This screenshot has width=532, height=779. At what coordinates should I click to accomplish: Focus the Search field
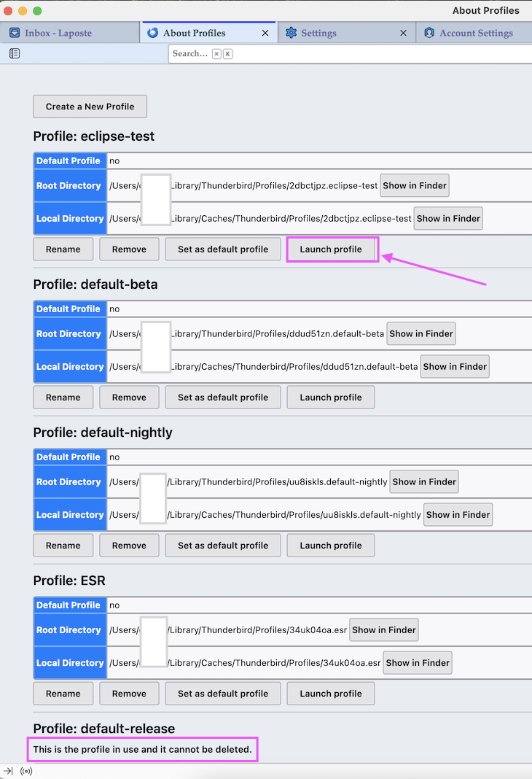[350, 54]
